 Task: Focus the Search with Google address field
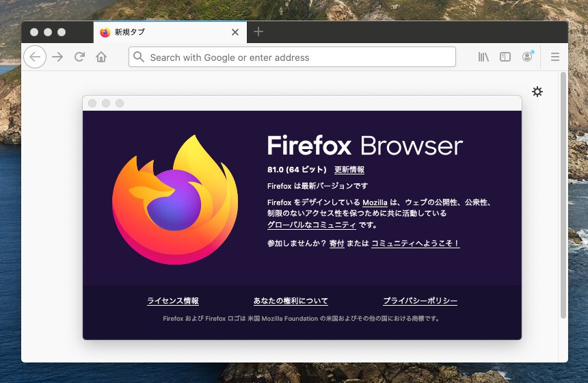pyautogui.click(x=292, y=57)
